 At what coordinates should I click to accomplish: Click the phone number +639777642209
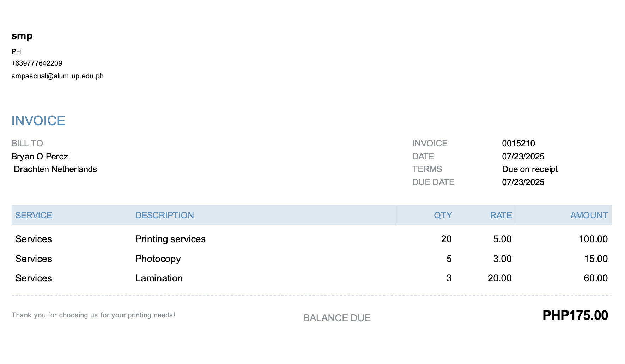[x=37, y=63]
